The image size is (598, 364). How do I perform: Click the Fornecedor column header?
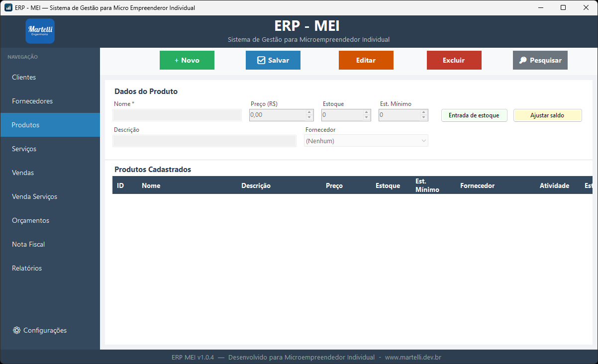[x=496, y=185]
